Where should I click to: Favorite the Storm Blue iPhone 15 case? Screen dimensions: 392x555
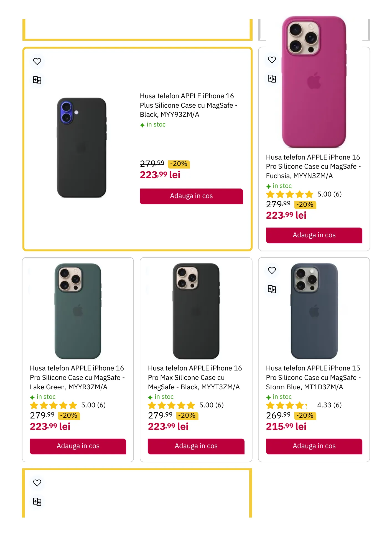pyautogui.click(x=272, y=271)
